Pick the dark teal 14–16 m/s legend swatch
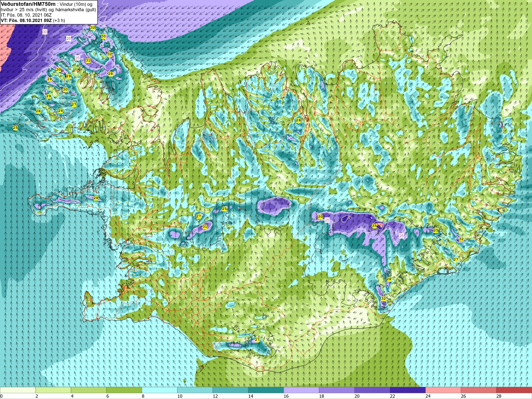 (266, 390)
